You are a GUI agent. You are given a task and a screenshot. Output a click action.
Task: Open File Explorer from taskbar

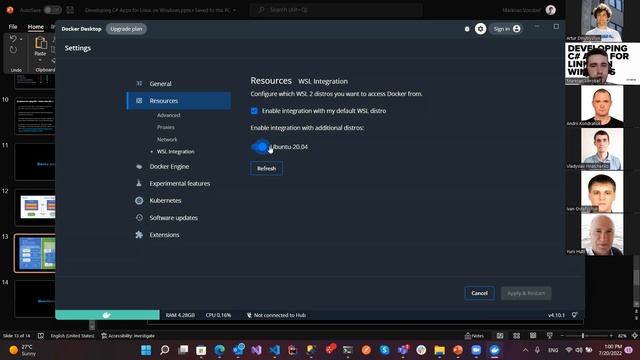tap(440, 350)
